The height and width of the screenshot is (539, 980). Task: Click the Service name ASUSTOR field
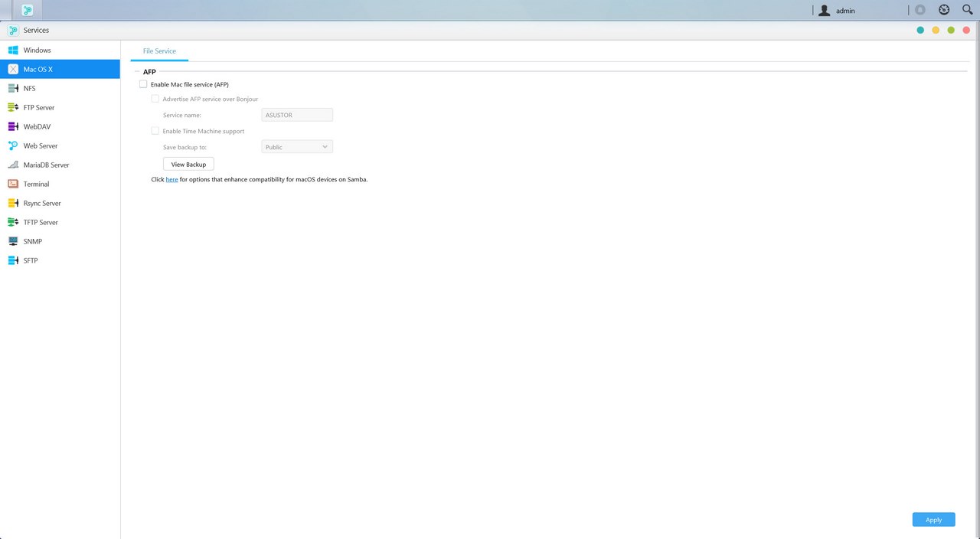pos(297,115)
